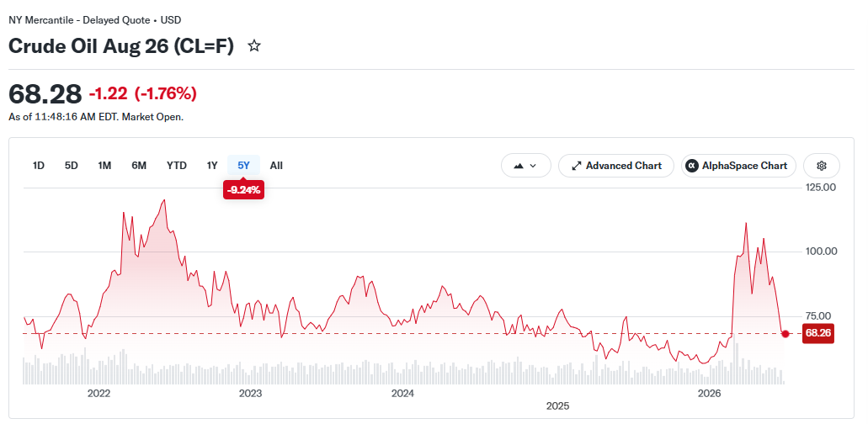This screenshot has width=868, height=424.
Task: Click the 2022 x-axis year label
Action: (x=99, y=394)
